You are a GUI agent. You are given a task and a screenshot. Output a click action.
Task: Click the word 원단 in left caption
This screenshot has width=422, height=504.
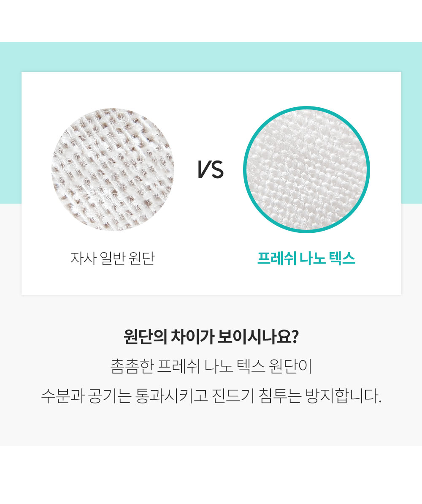[x=142, y=258]
